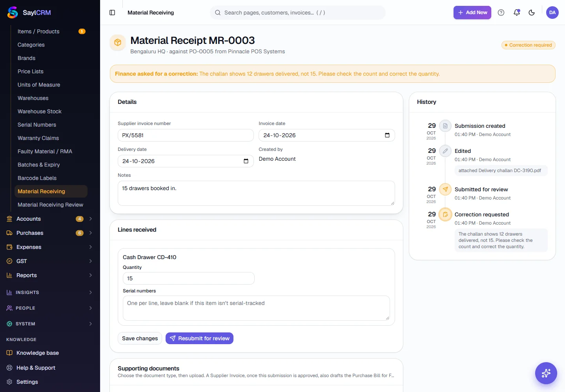Focus the global search box

click(298, 13)
